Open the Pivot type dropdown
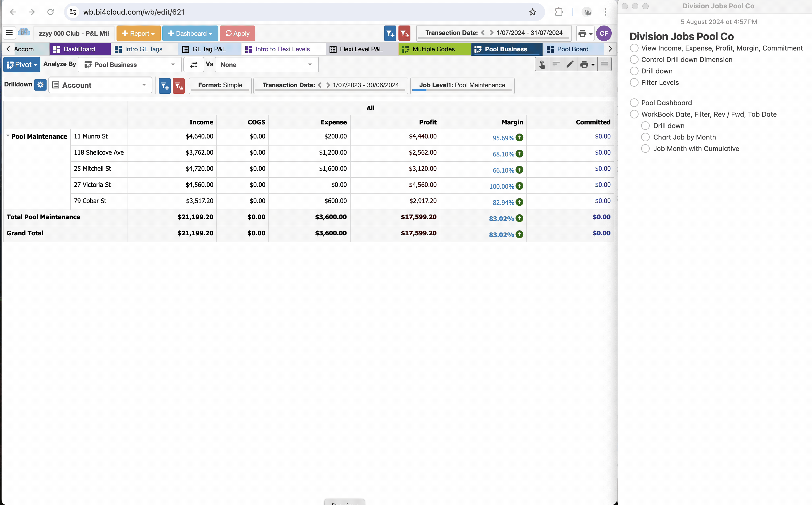812x505 pixels. click(x=22, y=65)
